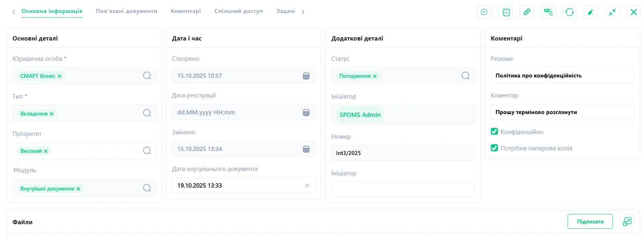Toggle Потрібна паперова копія checkbox
Image resolution: width=644 pixels, height=237 pixels.
tap(494, 148)
